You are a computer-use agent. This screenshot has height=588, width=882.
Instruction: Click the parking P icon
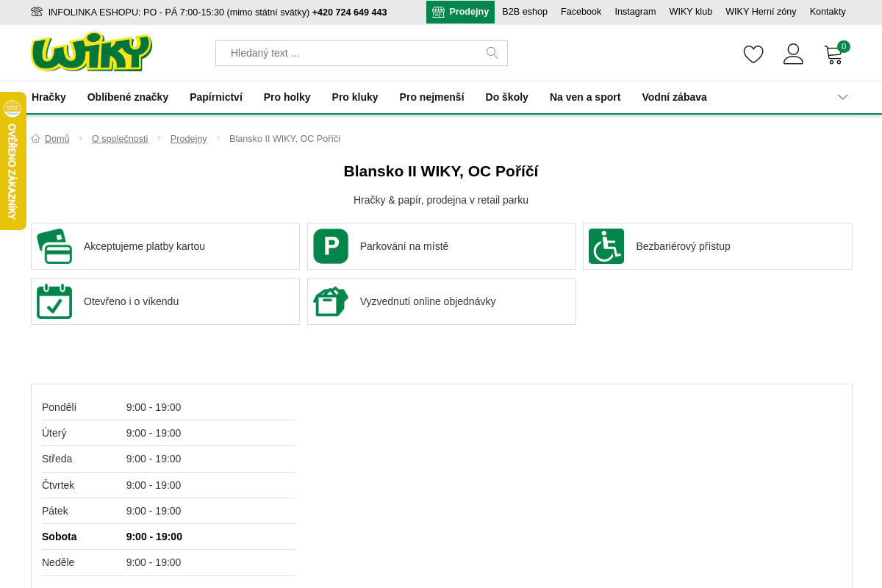point(331,246)
